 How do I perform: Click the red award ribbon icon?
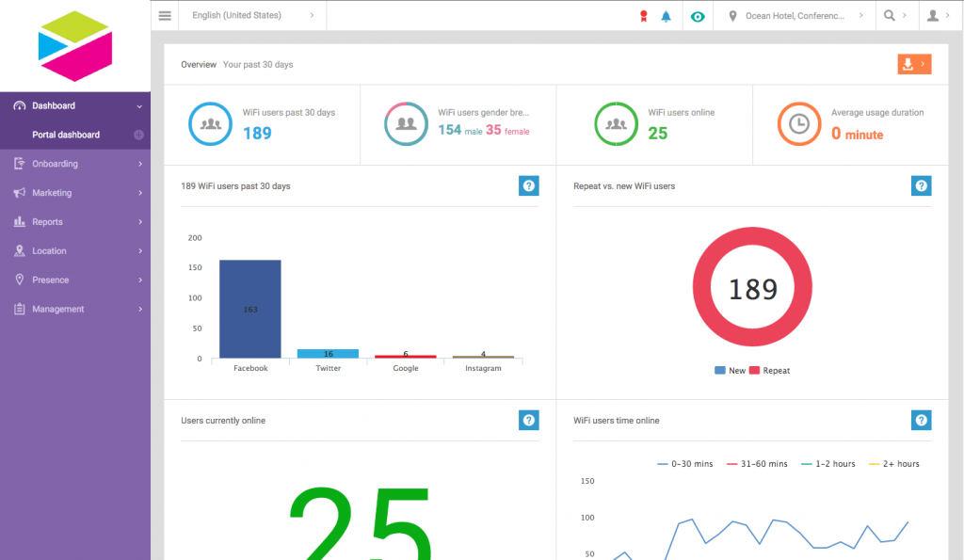coord(644,16)
